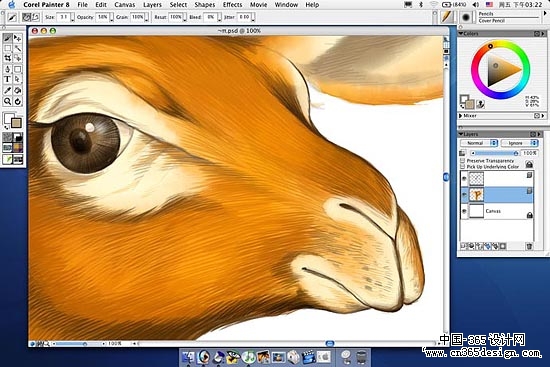Viewport: 550px width, 367px height.
Task: Select the Rotate Page tool
Action: click(x=18, y=101)
